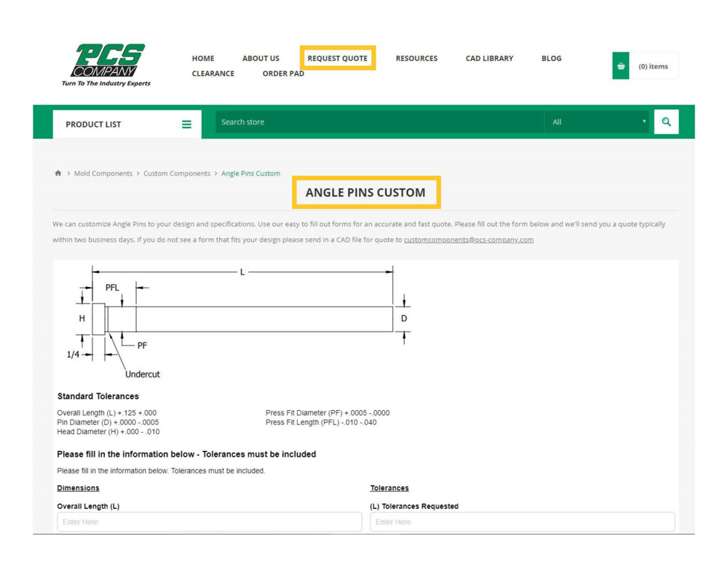This screenshot has height=563, width=728.
Task: Open the Order Pad page
Action: (283, 74)
